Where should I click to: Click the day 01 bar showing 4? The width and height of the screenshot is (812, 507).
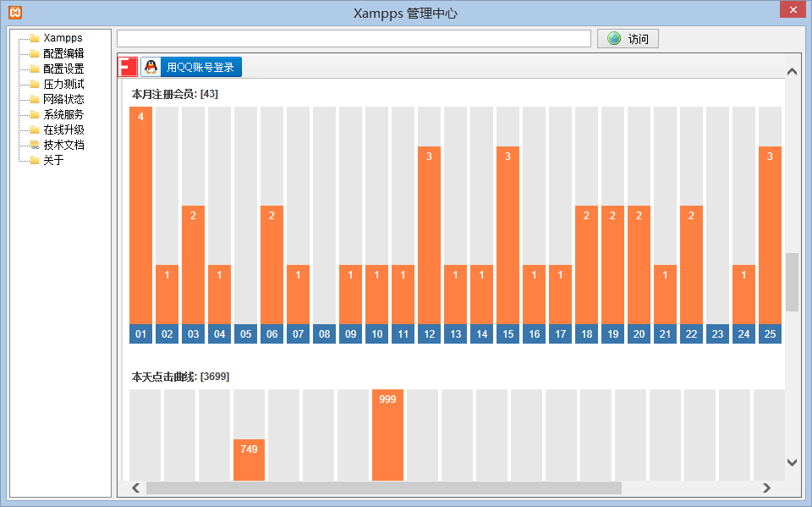pos(141,216)
